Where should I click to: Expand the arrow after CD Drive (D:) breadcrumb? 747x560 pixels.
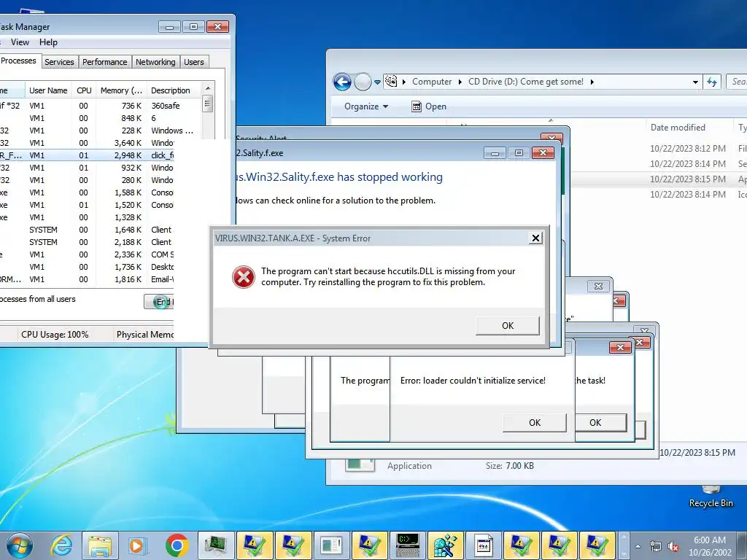pos(592,82)
